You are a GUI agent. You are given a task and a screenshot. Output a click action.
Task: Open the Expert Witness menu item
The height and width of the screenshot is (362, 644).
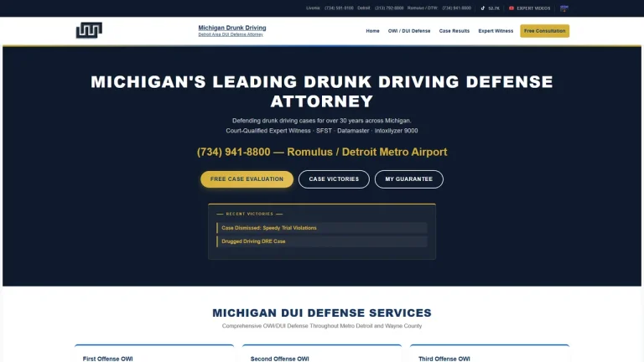point(496,31)
